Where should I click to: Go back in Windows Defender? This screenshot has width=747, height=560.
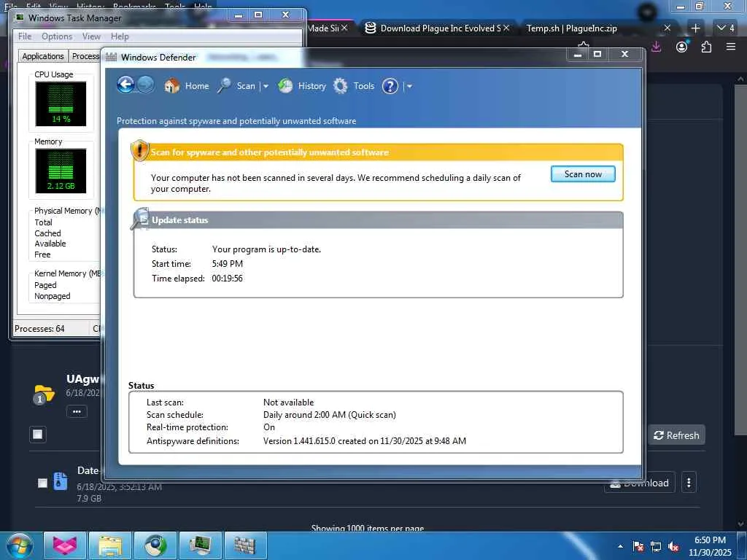click(125, 85)
